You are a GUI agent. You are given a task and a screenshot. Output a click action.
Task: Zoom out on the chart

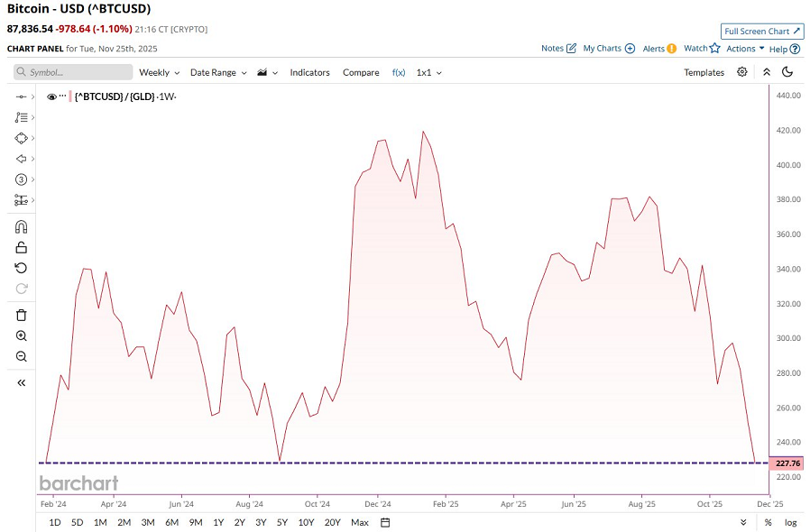pos(21,356)
